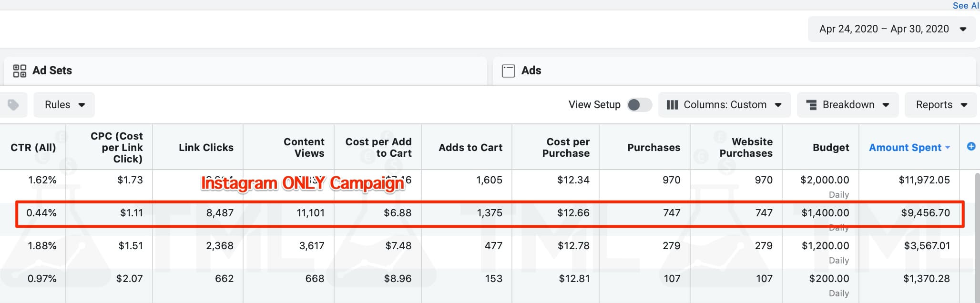Click the sort arrow beside Amount Spent
Image resolution: width=980 pixels, height=303 pixels.
pos(948,148)
